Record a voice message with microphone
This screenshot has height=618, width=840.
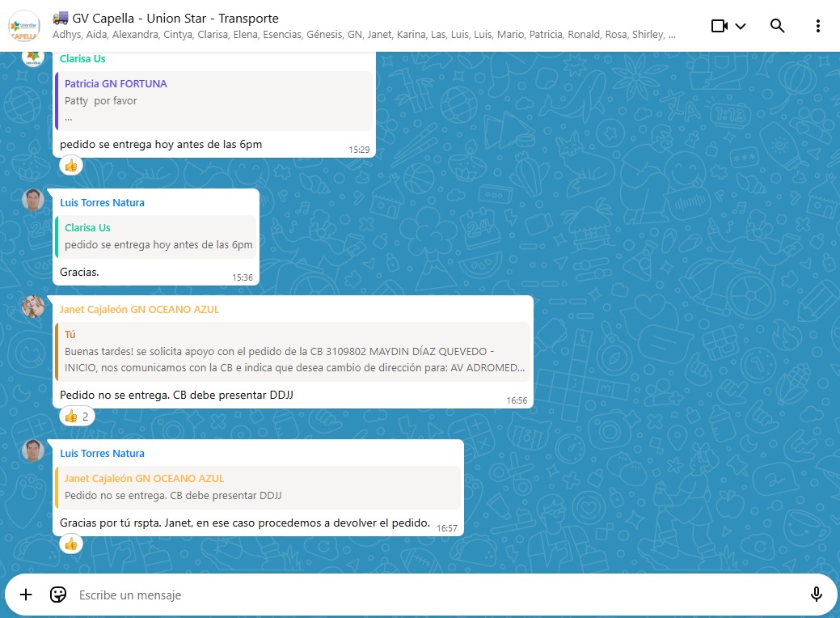click(817, 595)
